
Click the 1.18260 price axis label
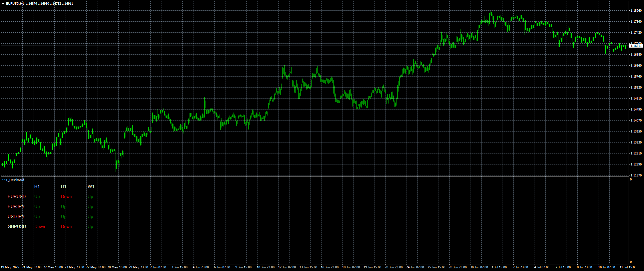coord(636,11)
